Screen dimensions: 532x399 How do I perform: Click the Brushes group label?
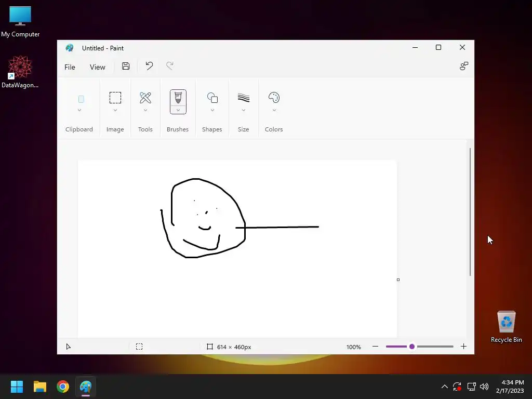tap(178, 129)
